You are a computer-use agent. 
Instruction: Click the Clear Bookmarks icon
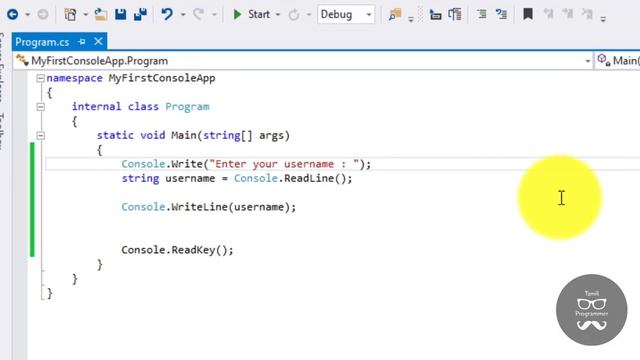(587, 15)
